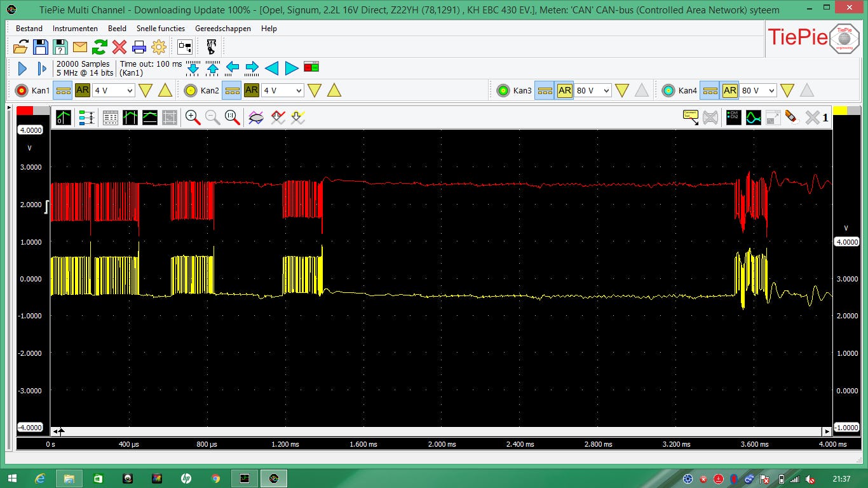This screenshot has width=868, height=488.
Task: Toggle Kan3 auto-ranging AR button
Action: point(565,90)
